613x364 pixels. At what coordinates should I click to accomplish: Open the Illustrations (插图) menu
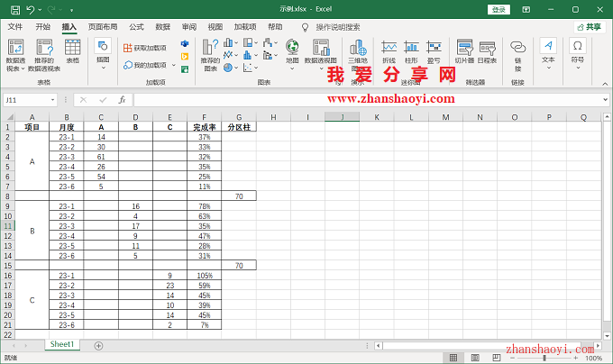pyautogui.click(x=103, y=54)
